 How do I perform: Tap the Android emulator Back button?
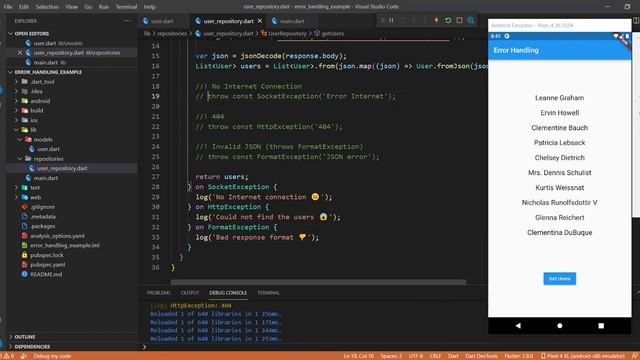[x=518, y=326]
